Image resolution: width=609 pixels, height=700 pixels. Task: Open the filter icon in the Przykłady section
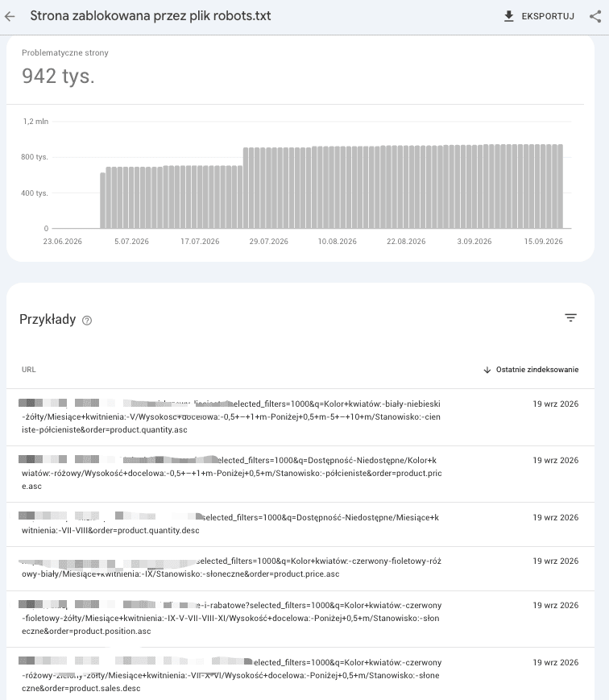[570, 317]
